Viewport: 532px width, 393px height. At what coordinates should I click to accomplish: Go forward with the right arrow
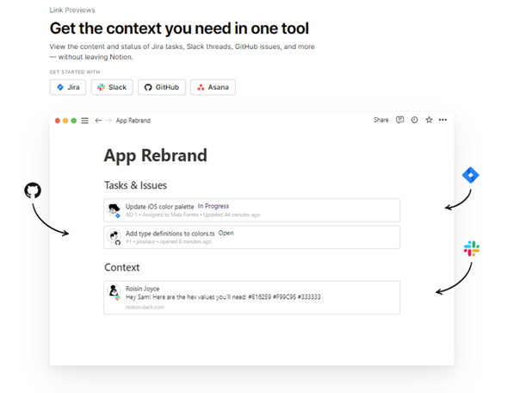pyautogui.click(x=108, y=121)
